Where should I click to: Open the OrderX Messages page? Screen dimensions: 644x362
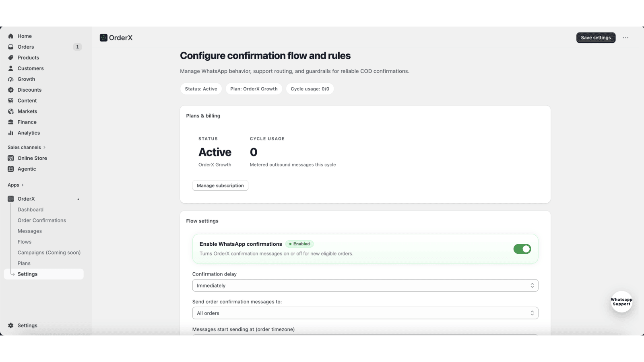pyautogui.click(x=30, y=231)
